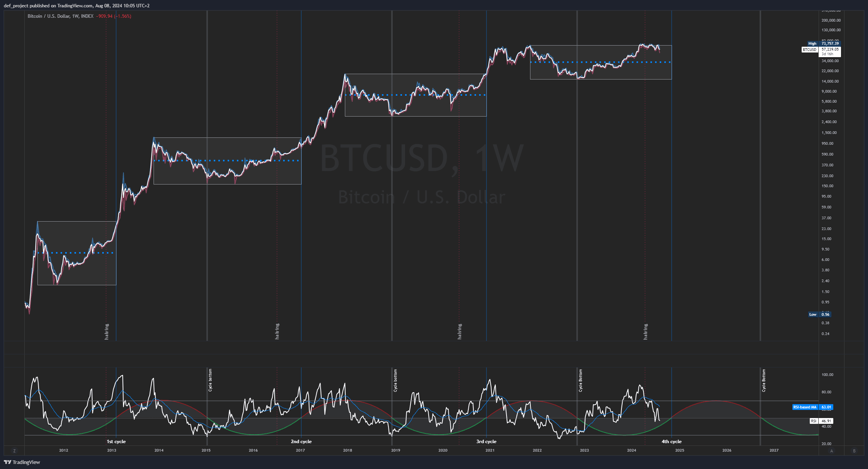868x469 pixels.
Task: Click the Low price marker label
Action: (x=813, y=315)
